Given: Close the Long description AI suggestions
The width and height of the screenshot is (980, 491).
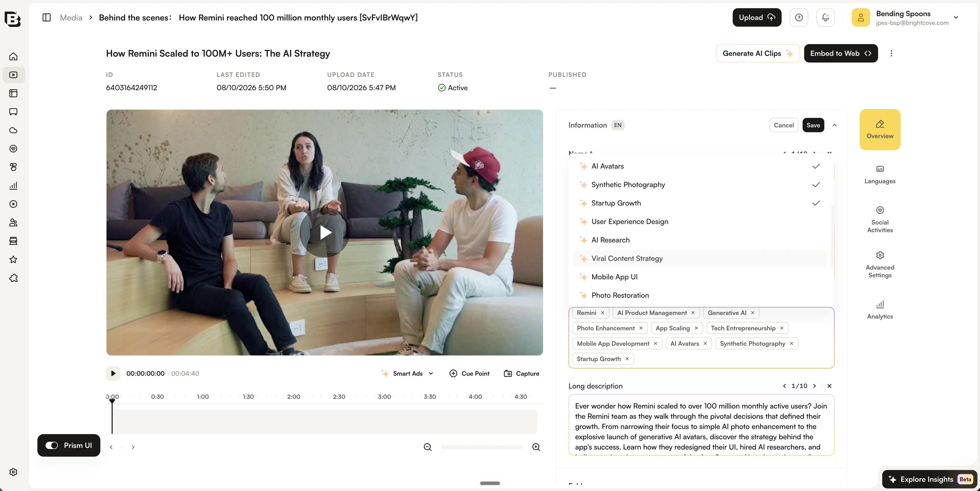Looking at the screenshot, I should point(829,386).
